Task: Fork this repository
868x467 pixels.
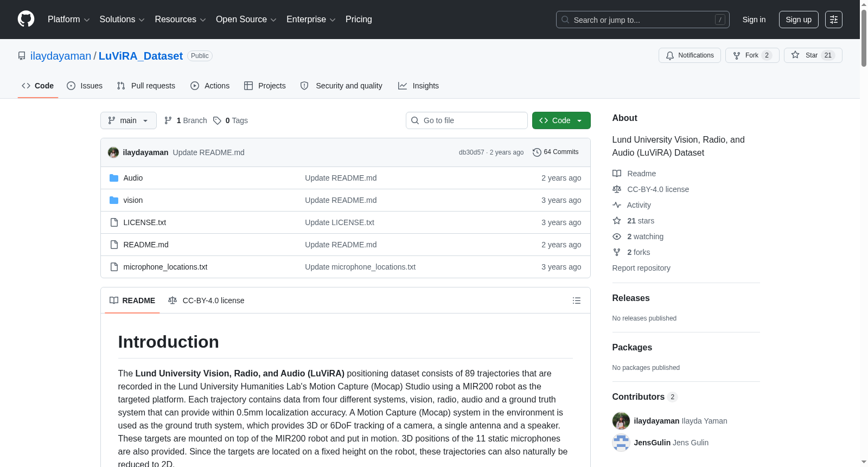Action: [752, 55]
